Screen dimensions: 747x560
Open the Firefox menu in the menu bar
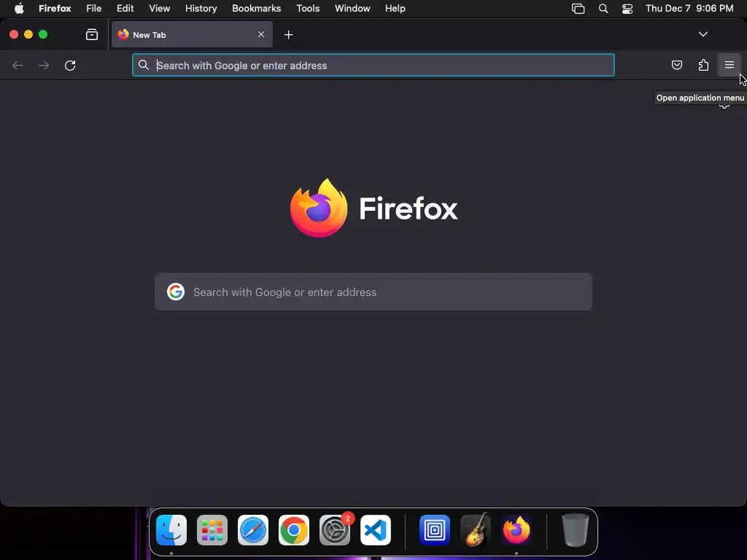[55, 8]
